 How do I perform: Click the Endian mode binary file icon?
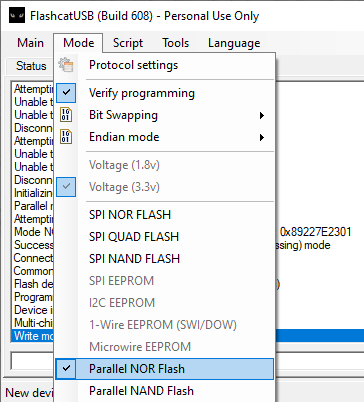tap(66, 137)
